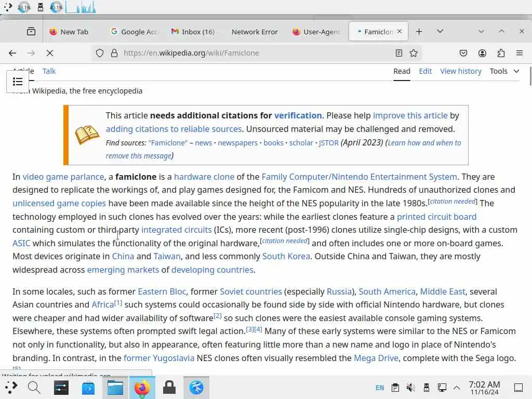Click lock screen taskbar icon
The height and width of the screenshot is (399, 532).
[x=169, y=388]
